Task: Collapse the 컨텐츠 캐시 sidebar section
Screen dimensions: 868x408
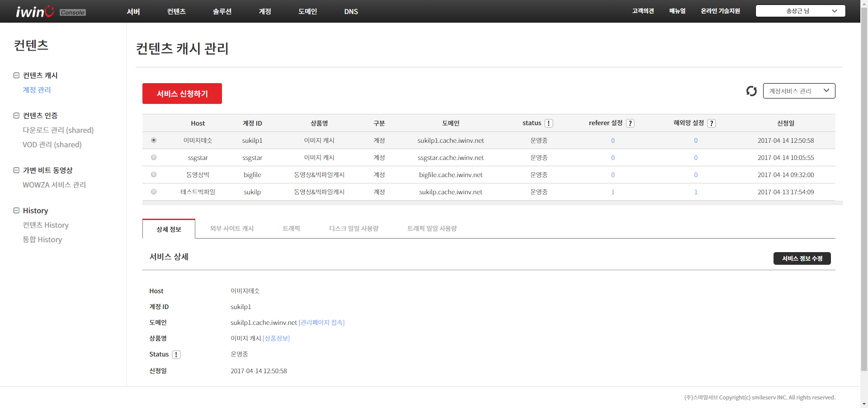Action: pos(16,75)
